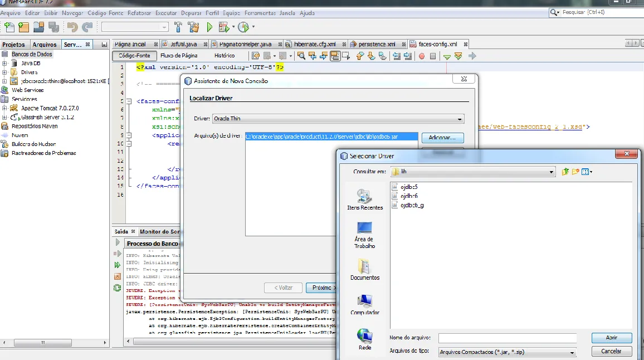Viewport: 644px width, 360px height.
Task: Click the red Start Macro Recording icon
Action: (422, 56)
